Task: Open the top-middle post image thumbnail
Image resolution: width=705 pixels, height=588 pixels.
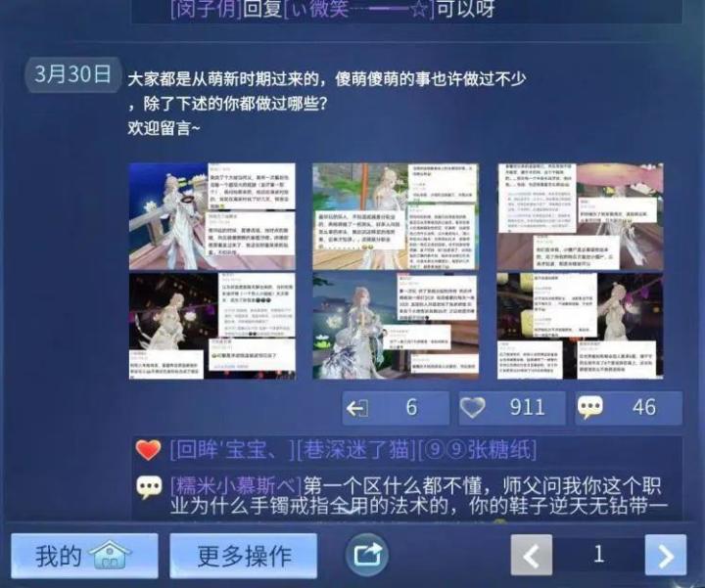Action: click(x=396, y=216)
